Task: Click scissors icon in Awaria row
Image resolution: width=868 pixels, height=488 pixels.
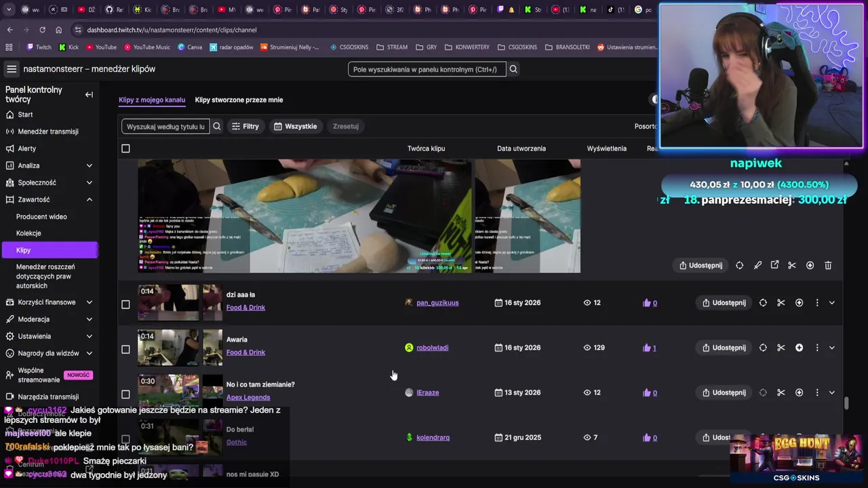Action: pos(781,348)
